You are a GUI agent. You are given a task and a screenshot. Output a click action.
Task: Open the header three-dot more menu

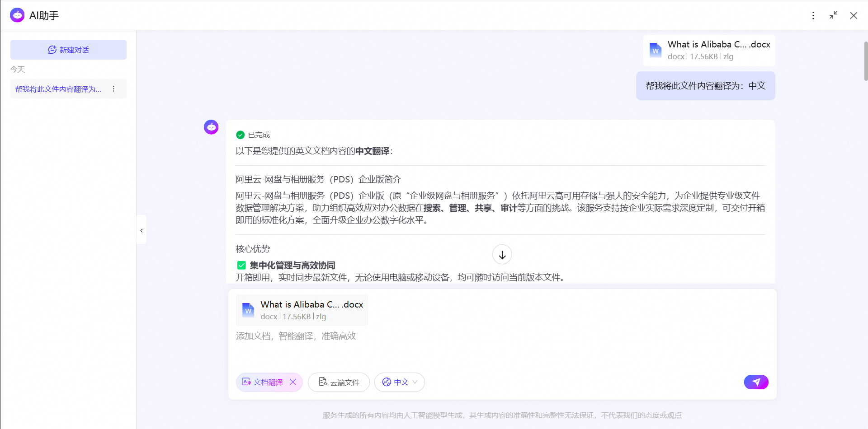tap(813, 15)
